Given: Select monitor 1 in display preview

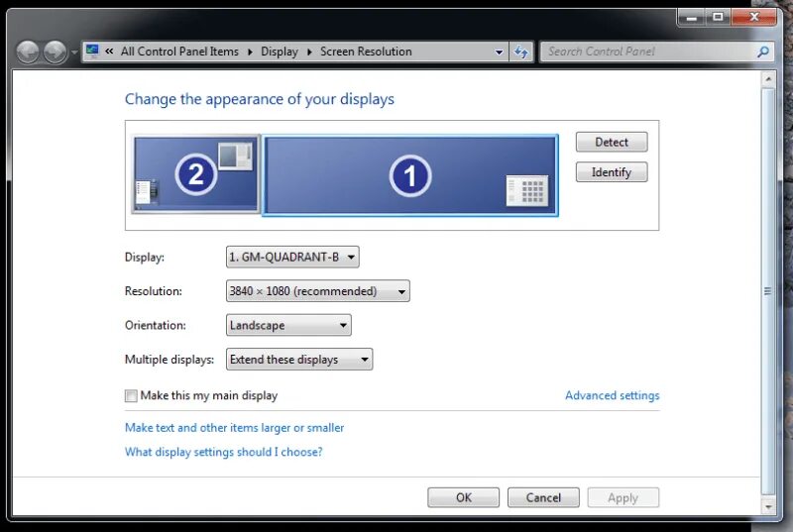Looking at the screenshot, I should pyautogui.click(x=410, y=175).
